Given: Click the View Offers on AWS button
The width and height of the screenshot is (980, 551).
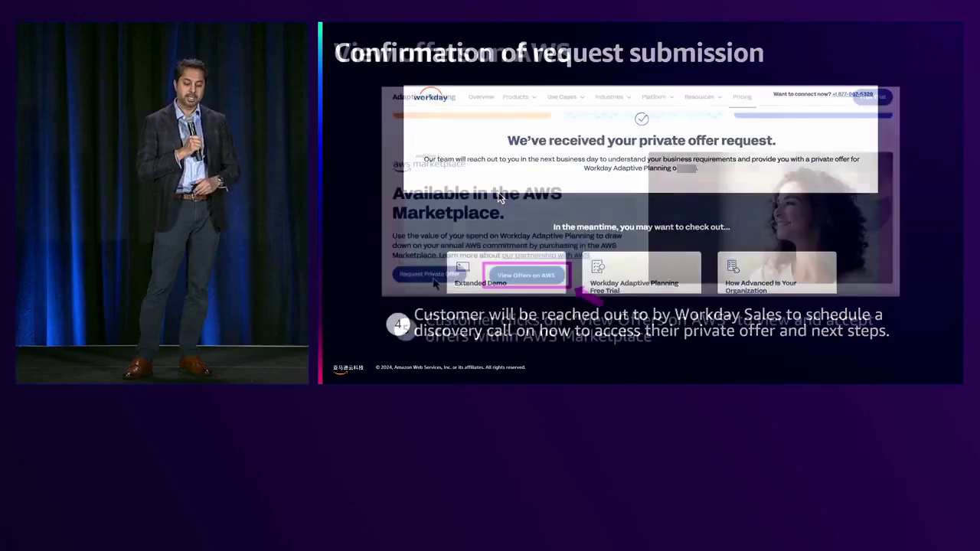Looking at the screenshot, I should coord(526,275).
